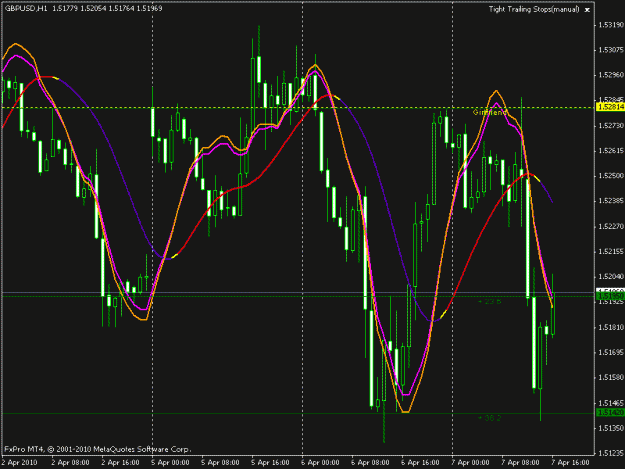625x469 pixels.
Task: Click the 2 Apr 08:00 time label
Action: tap(71, 463)
